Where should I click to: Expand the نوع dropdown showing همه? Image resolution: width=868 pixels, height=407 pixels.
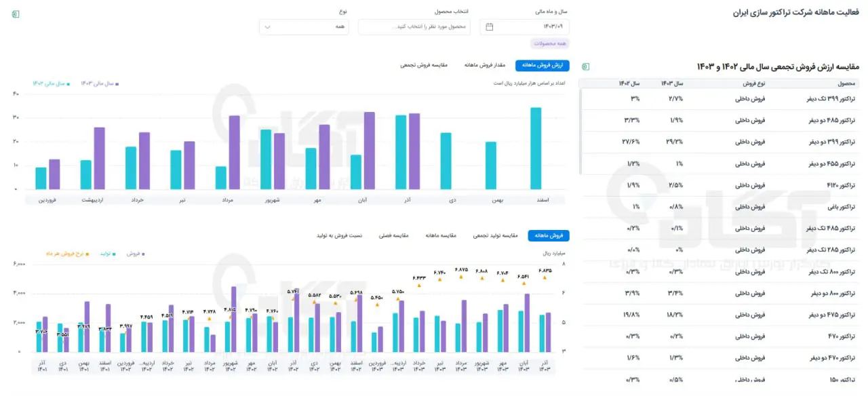[x=305, y=27]
